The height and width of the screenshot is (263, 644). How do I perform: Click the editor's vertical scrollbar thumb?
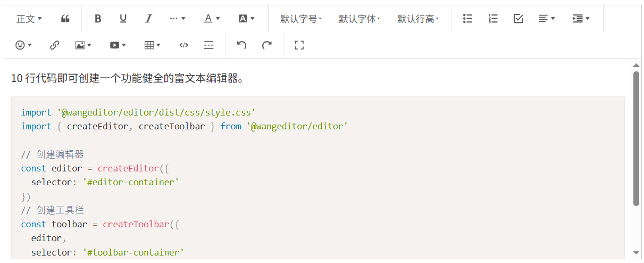coord(636,138)
